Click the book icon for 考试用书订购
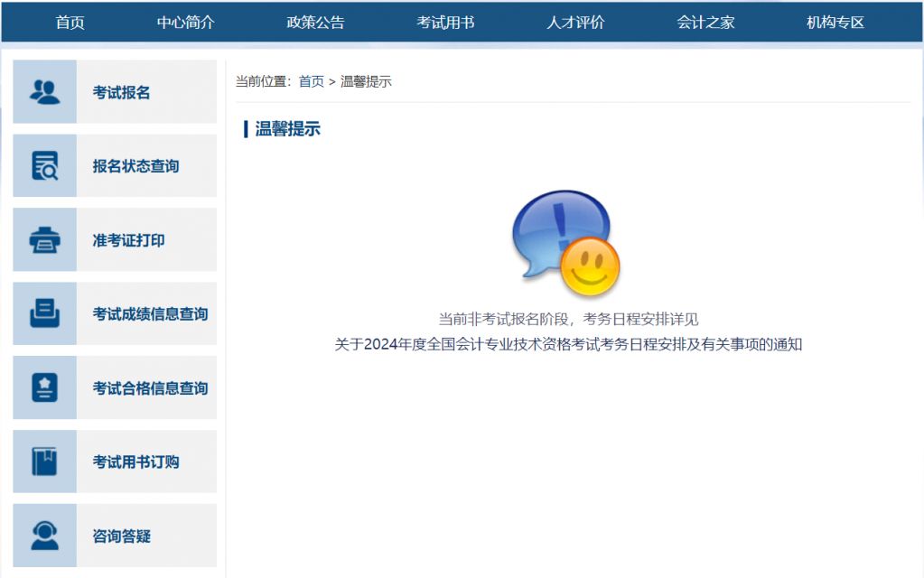 coord(43,461)
